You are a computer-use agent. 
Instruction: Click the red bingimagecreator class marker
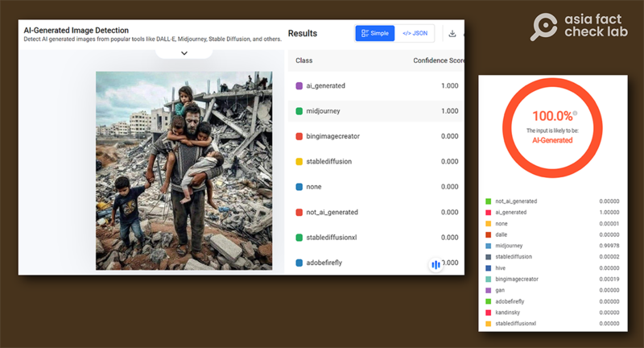(299, 136)
